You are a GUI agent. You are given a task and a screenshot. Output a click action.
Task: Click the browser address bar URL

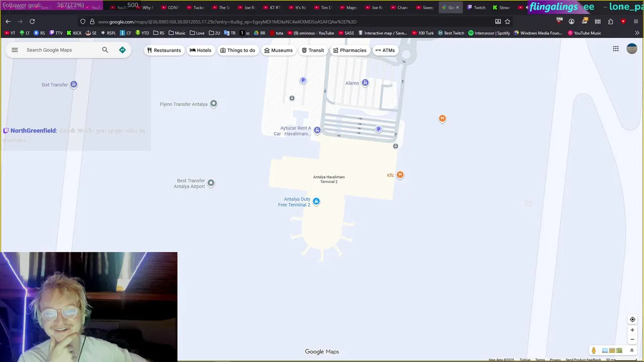click(227, 22)
